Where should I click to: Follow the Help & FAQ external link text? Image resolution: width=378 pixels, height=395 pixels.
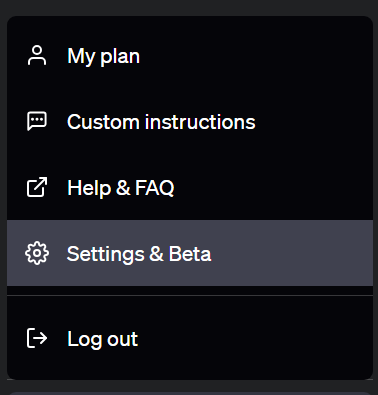point(121,188)
